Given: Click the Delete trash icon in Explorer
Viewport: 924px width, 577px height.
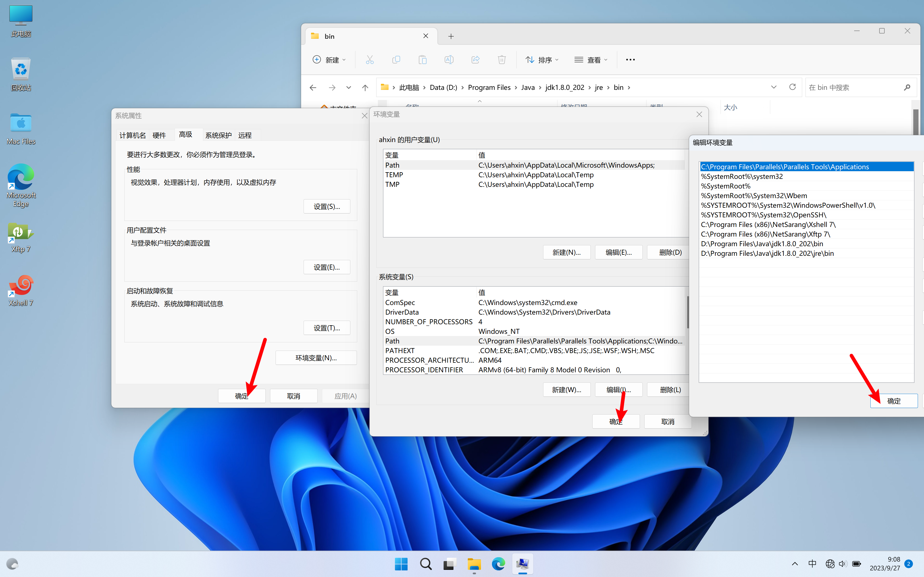Looking at the screenshot, I should point(502,60).
